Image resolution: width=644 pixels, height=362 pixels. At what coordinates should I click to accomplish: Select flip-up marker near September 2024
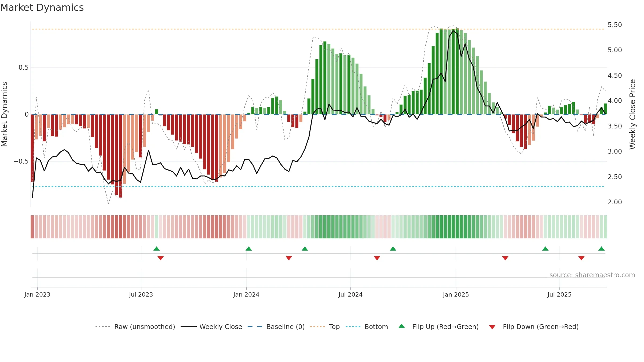click(393, 249)
